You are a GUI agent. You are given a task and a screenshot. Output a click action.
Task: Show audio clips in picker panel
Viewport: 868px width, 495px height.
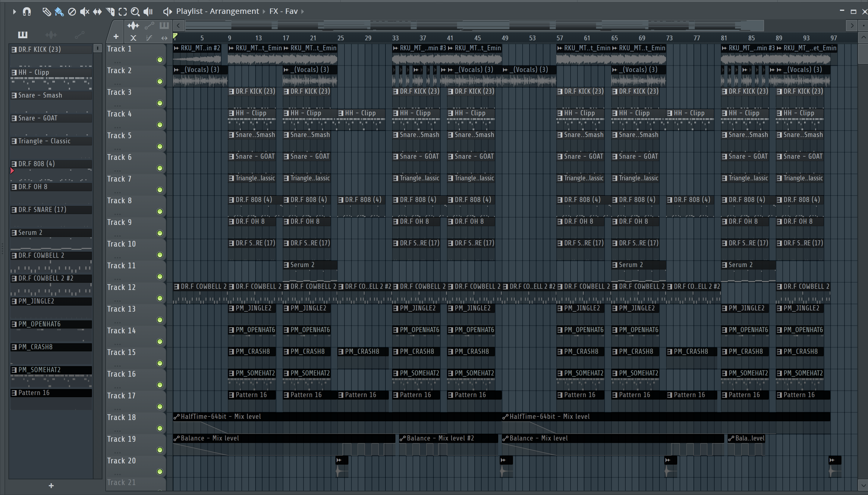pyautogui.click(x=51, y=34)
